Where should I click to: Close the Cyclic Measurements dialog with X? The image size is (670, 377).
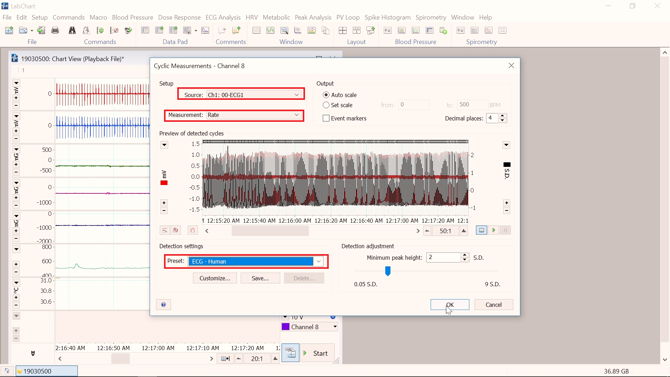511,65
